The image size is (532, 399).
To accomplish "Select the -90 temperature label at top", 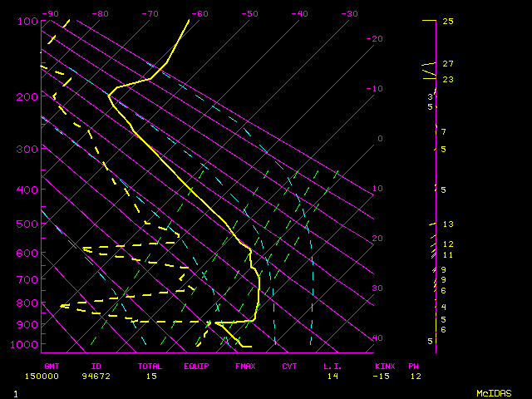I will tap(50, 14).
